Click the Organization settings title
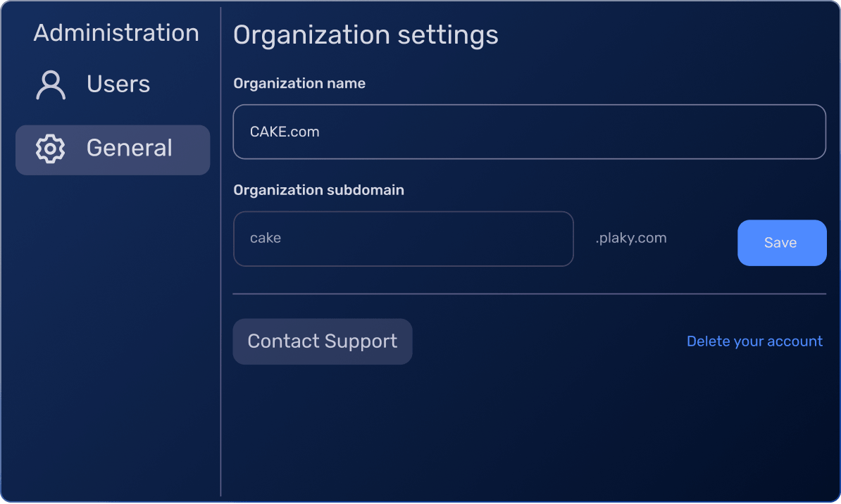The image size is (841, 504). coord(366,35)
